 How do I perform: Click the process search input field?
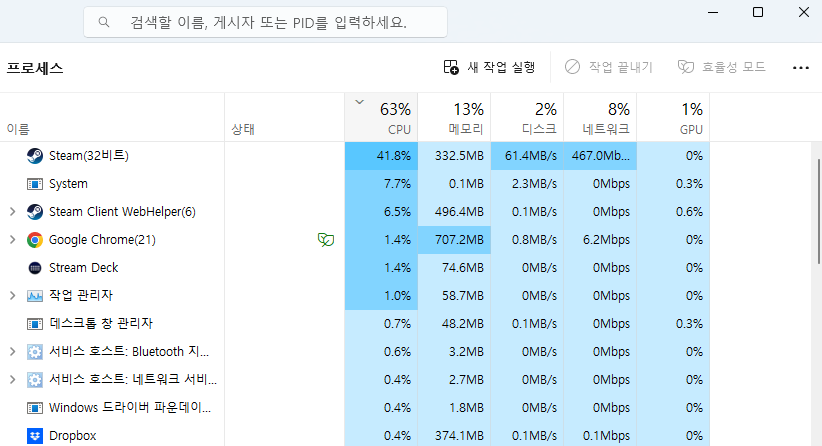point(265,21)
